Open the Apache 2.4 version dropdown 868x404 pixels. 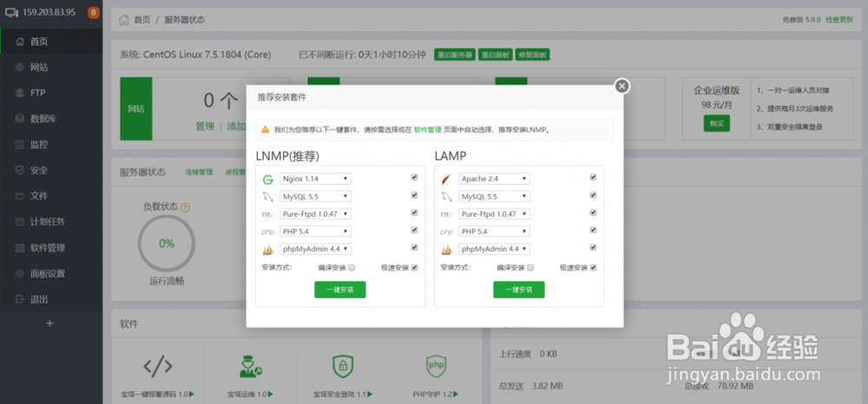[x=495, y=179]
